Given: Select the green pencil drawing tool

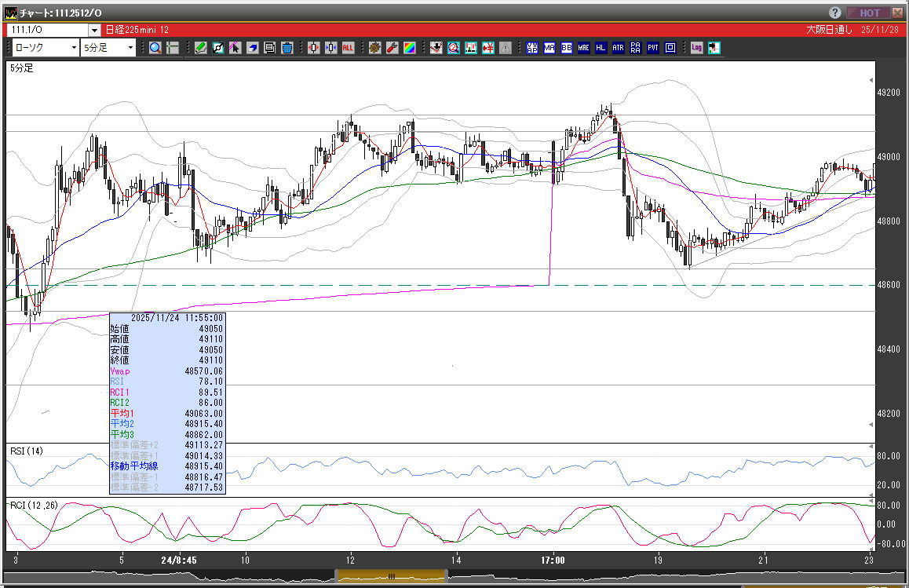Looking at the screenshot, I should pyautogui.click(x=201, y=48).
